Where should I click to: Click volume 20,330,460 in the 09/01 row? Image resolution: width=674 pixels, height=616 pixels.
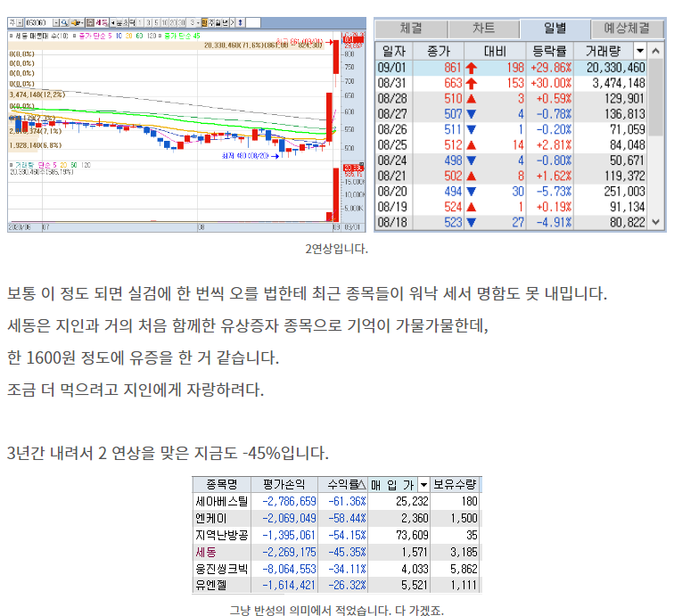tap(615, 68)
